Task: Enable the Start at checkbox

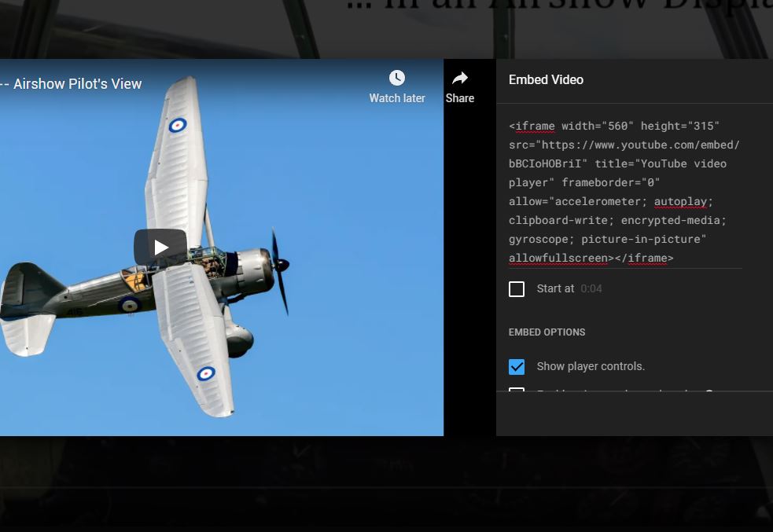Action: tap(517, 289)
